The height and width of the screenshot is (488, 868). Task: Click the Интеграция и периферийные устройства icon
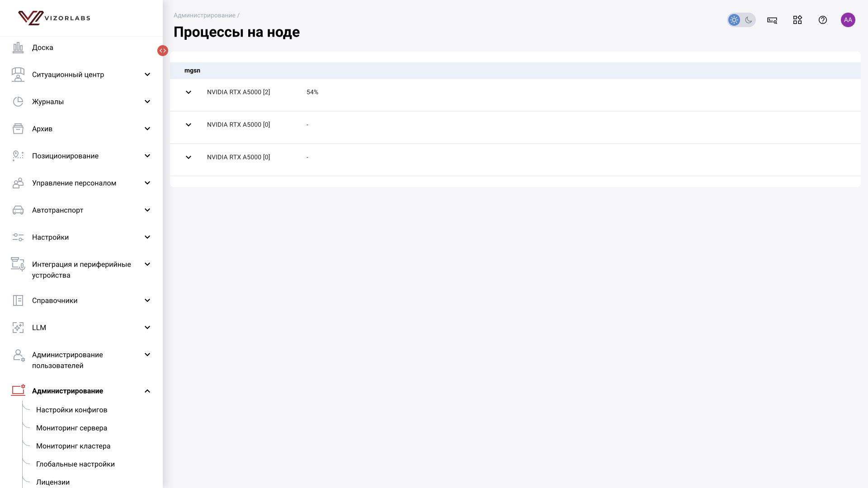(18, 264)
